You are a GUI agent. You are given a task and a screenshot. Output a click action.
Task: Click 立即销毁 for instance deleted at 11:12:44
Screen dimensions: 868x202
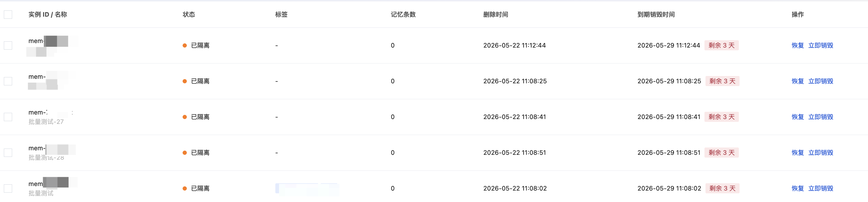(821, 45)
